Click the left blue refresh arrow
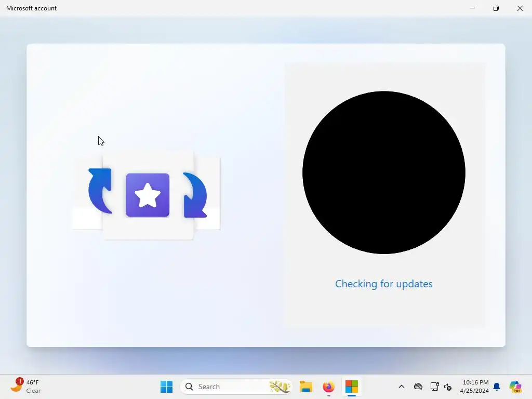Viewport: 532px width, 399px height. click(100, 191)
